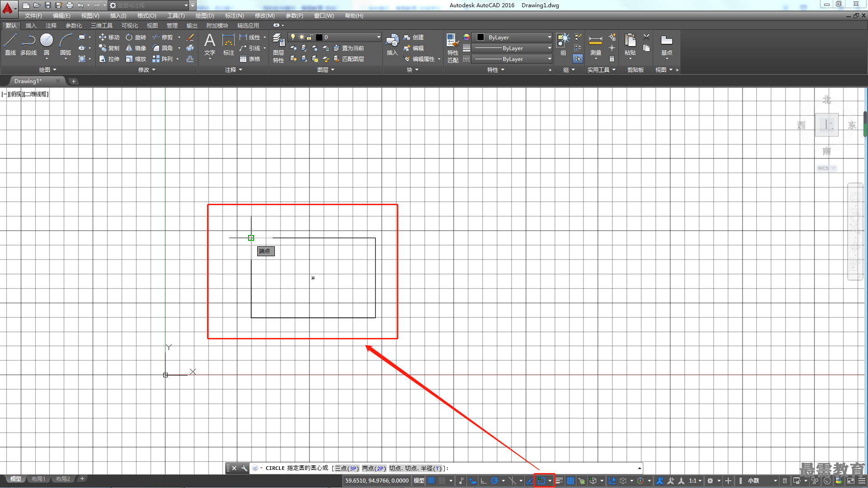Expand the 修改 panel

tap(147, 70)
